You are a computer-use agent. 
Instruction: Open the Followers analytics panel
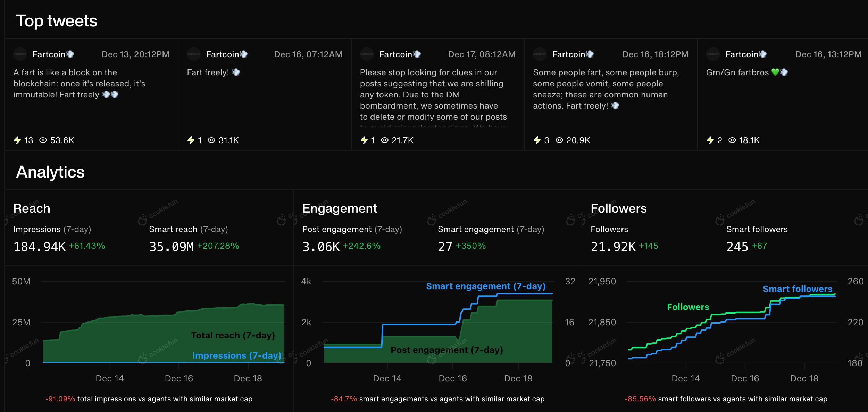[619, 208]
